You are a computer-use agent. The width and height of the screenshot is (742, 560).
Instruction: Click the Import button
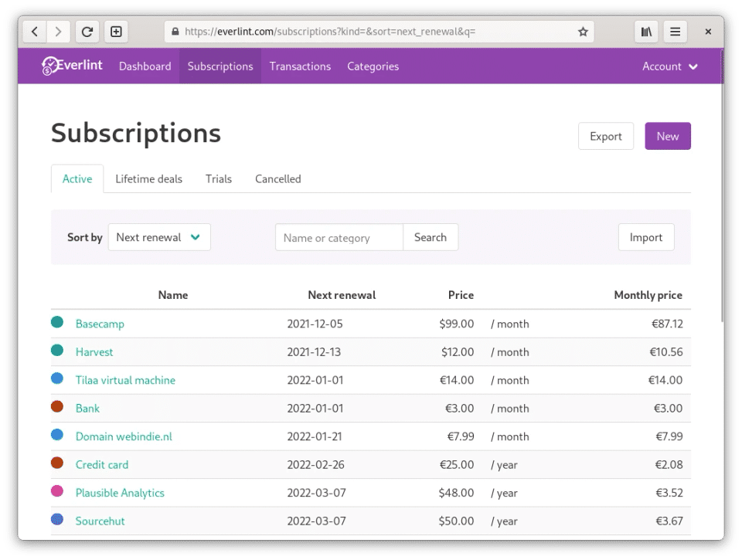pos(646,237)
